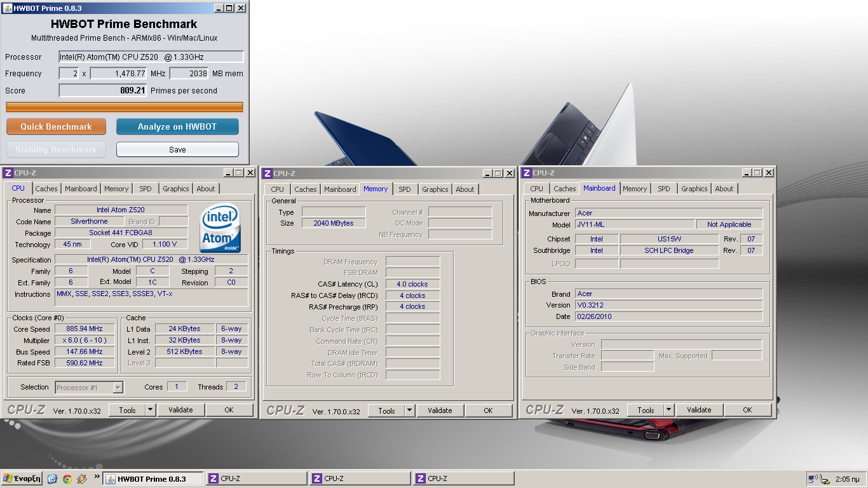Click the BIOS date 02/26/2010
Image resolution: width=868 pixels, height=488 pixels.
668,316
